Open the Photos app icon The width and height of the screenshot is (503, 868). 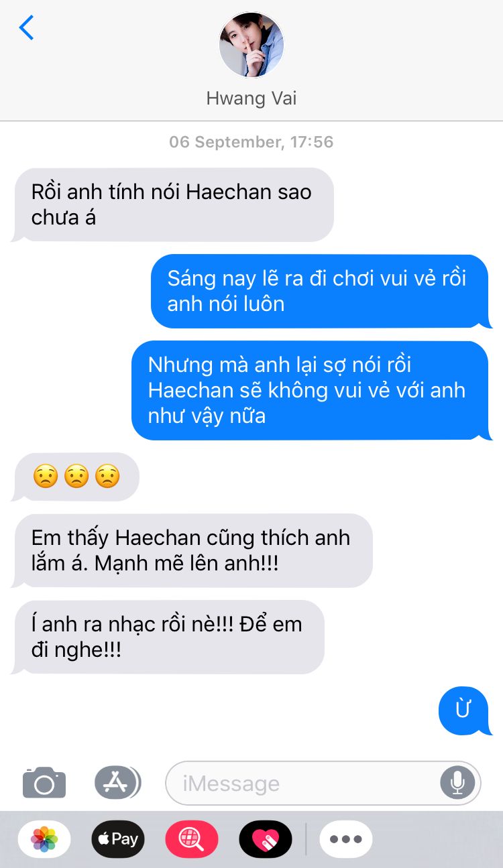tap(44, 839)
